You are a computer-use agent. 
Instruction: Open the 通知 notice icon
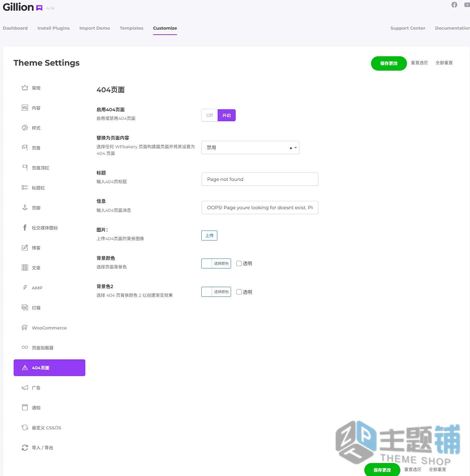tap(25, 407)
